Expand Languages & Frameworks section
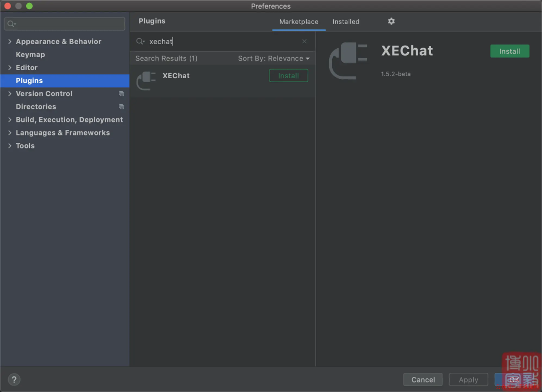The height and width of the screenshot is (392, 542). 10,133
